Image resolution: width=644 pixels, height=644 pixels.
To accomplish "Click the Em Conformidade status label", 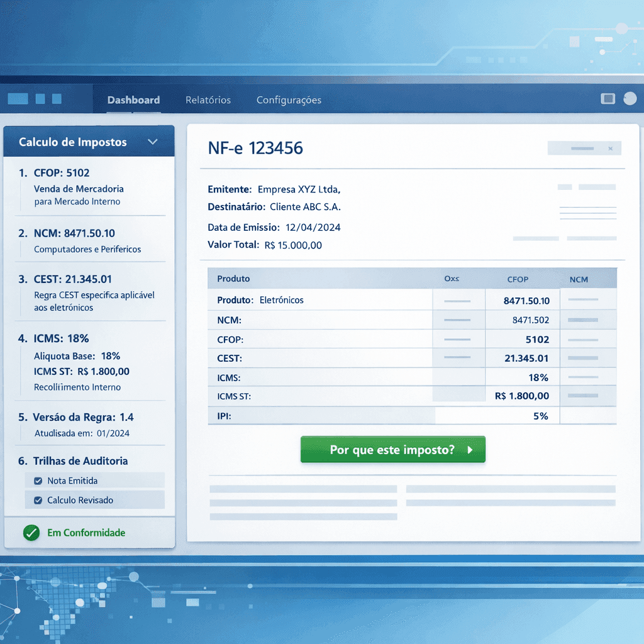I will [x=86, y=533].
